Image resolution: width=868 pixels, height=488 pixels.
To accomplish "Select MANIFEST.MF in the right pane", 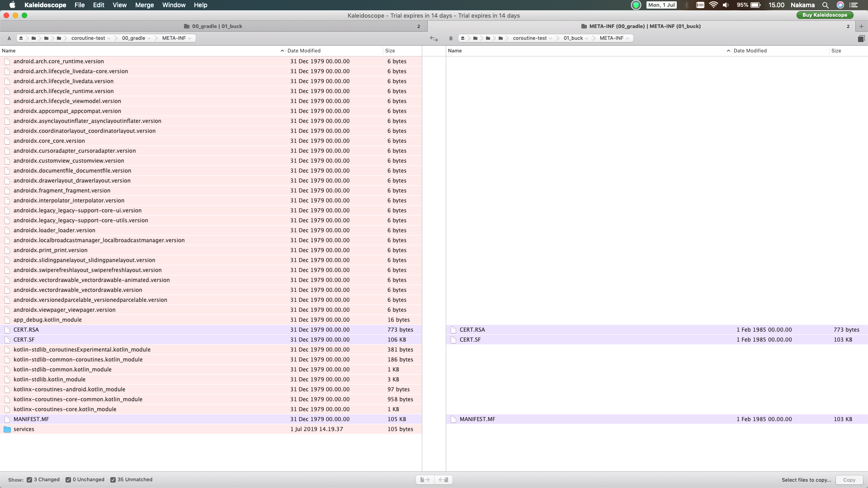I will click(x=477, y=419).
